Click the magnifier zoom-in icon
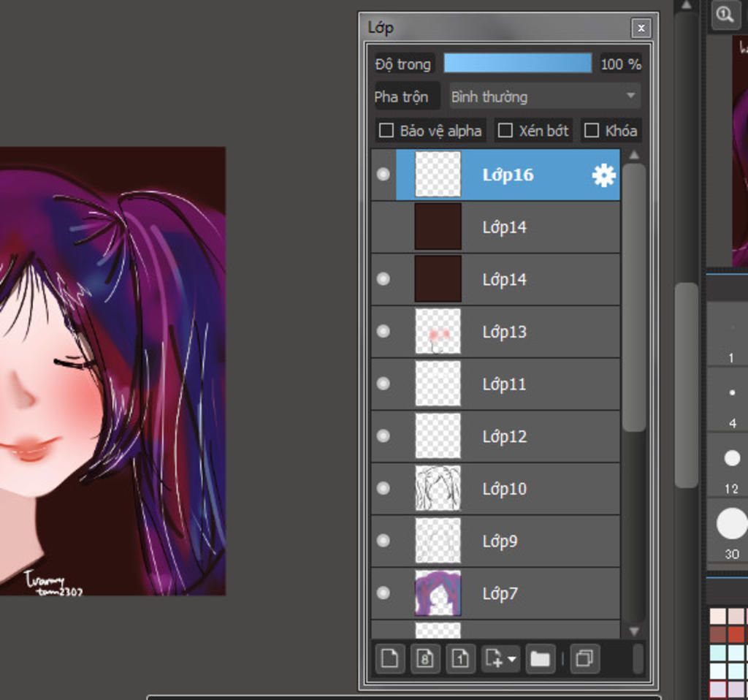 (725, 15)
